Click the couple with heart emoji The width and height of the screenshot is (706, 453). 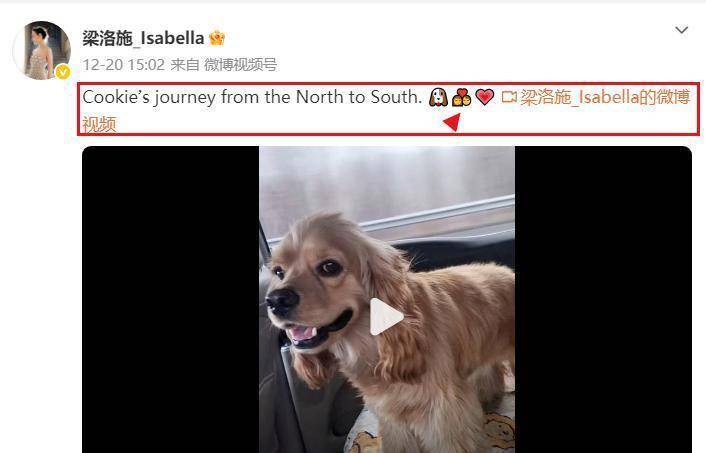click(x=462, y=97)
